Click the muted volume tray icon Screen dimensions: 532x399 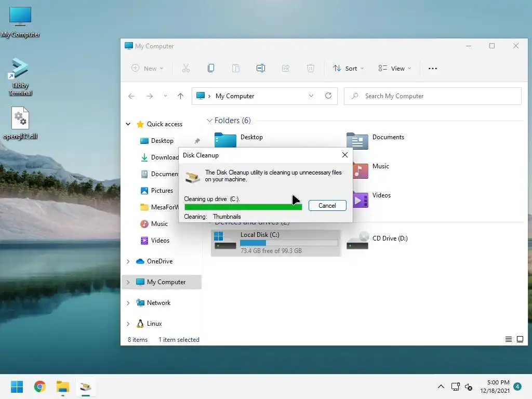tap(469, 387)
